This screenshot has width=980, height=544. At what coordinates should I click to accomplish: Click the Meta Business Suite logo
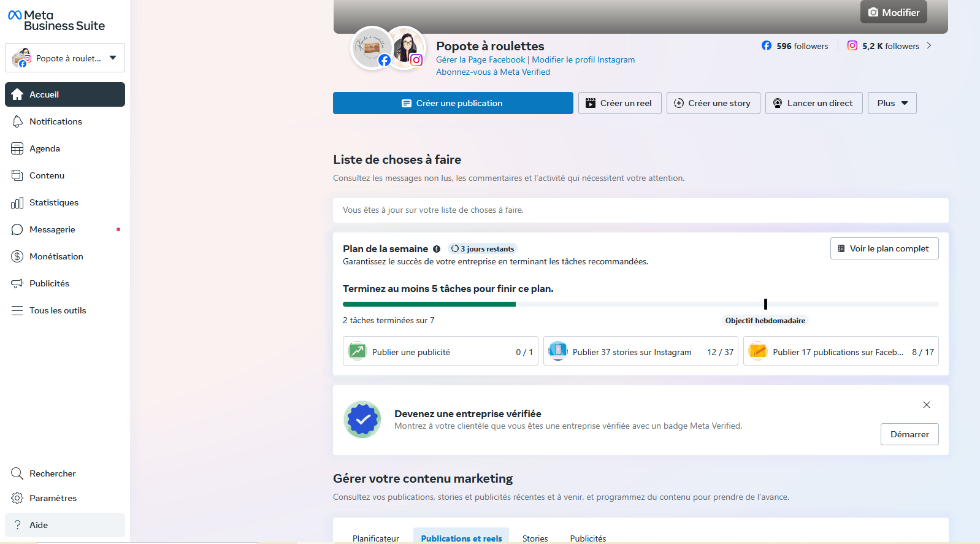56,20
